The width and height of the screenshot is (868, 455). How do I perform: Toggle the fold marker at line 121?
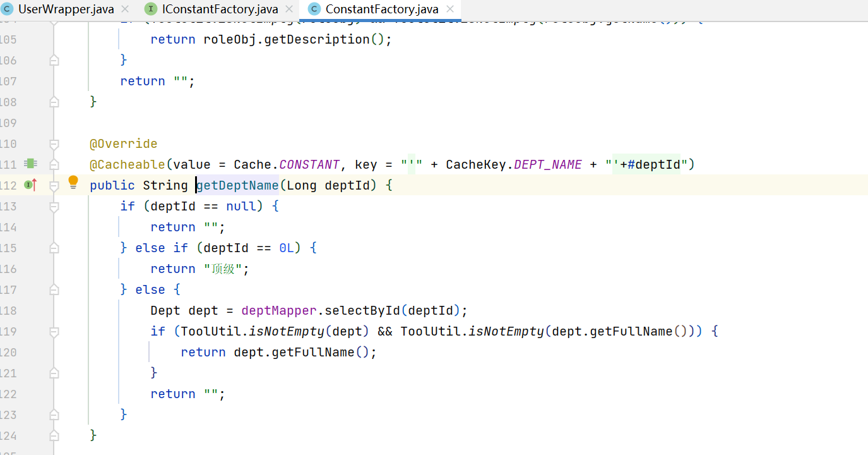(54, 373)
